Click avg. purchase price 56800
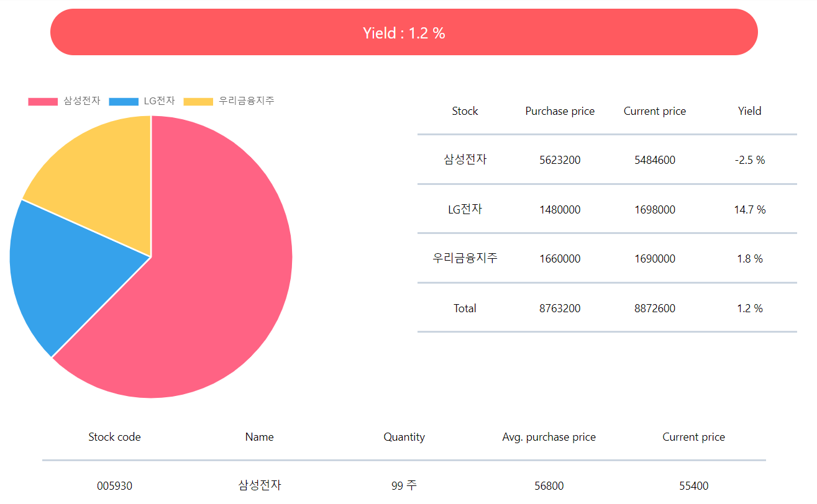Viewport: 817px width, 504px height. click(549, 486)
